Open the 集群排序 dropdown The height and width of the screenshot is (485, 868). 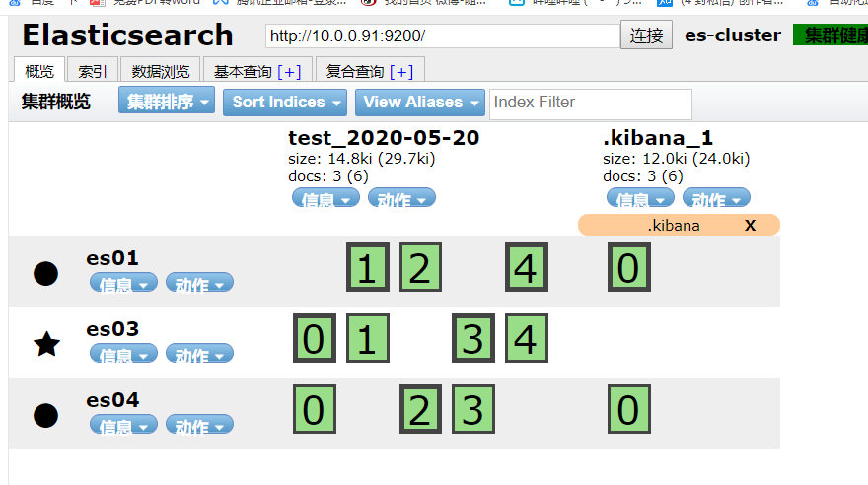pos(167,101)
